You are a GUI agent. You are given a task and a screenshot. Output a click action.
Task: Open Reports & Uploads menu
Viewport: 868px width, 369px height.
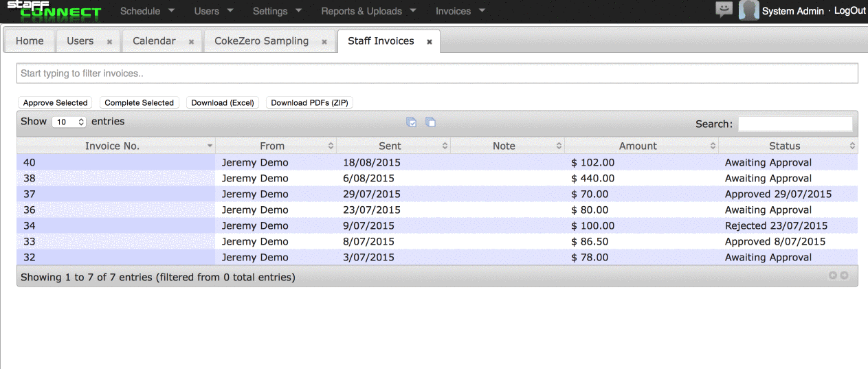368,11
